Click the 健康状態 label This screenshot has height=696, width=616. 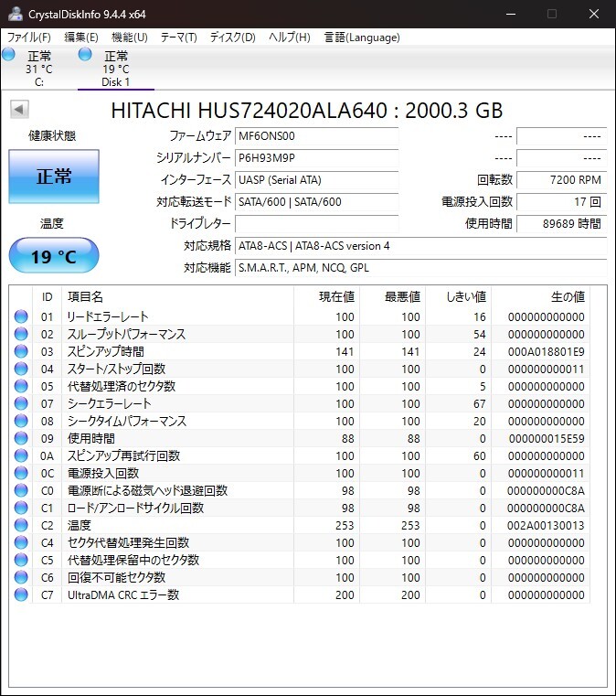point(52,136)
